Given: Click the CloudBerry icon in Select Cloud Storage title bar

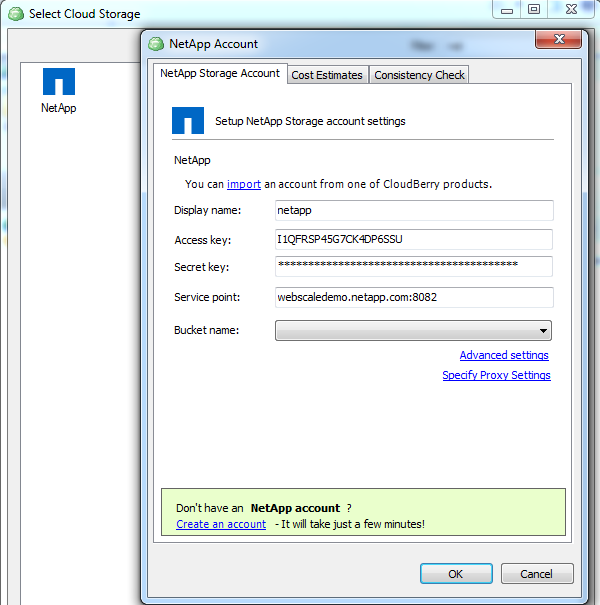Looking at the screenshot, I should click(x=16, y=14).
